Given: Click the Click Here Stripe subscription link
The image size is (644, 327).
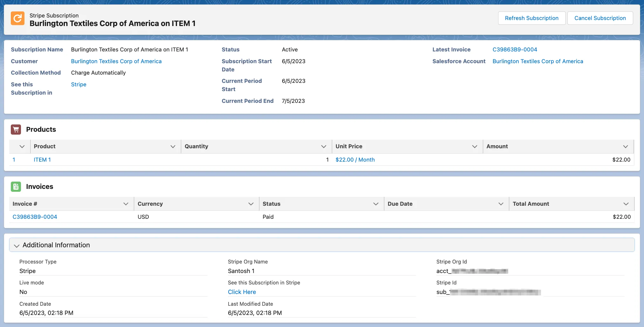Looking at the screenshot, I should point(242,292).
